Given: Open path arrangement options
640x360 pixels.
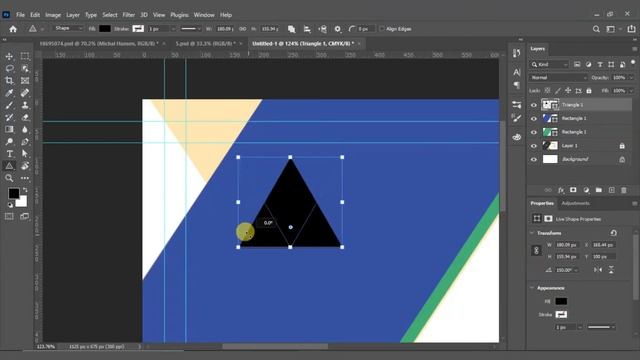Looking at the screenshot, I should point(322,29).
